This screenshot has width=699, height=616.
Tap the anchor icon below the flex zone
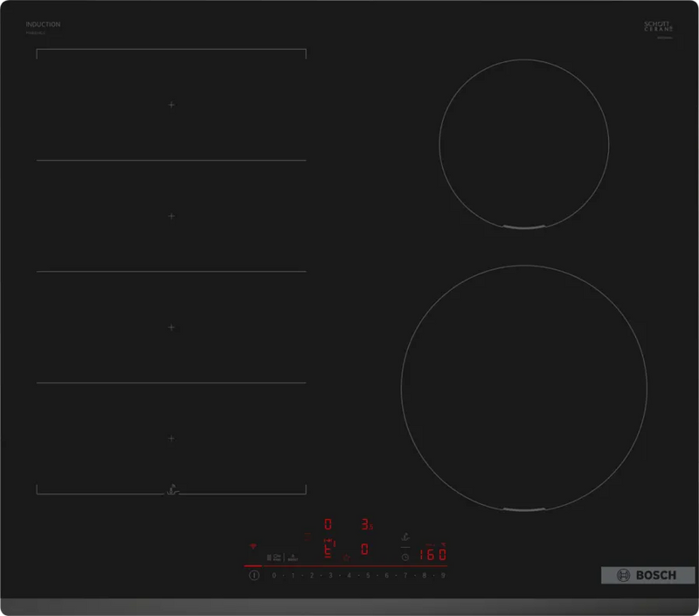point(170,489)
